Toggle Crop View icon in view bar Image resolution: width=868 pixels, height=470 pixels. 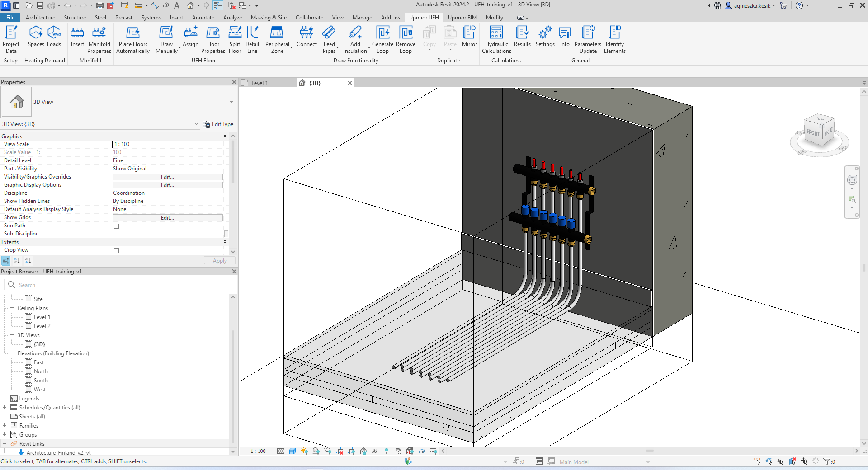point(340,451)
